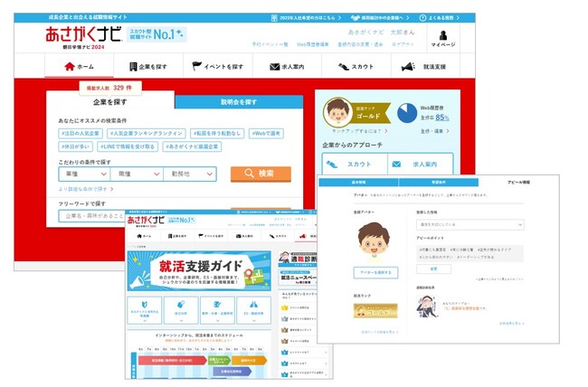Click the green schedule arrow in the timeline
Image resolution: width=588 pixels, height=387 pixels.
(x=220, y=361)
